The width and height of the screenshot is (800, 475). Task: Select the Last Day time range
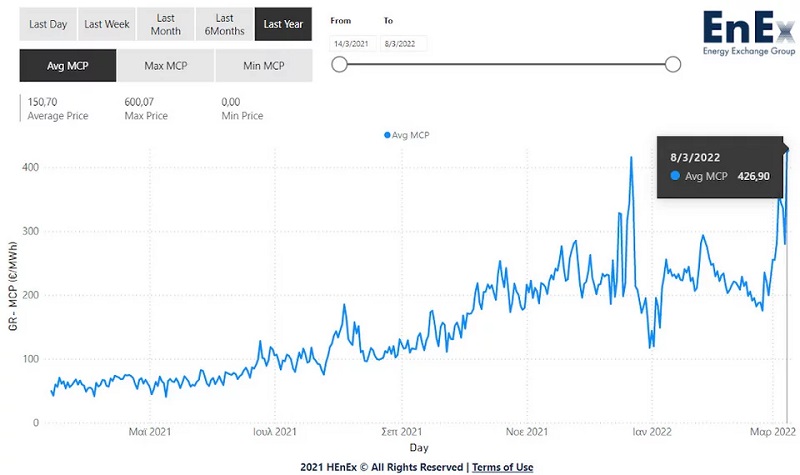coord(47,24)
